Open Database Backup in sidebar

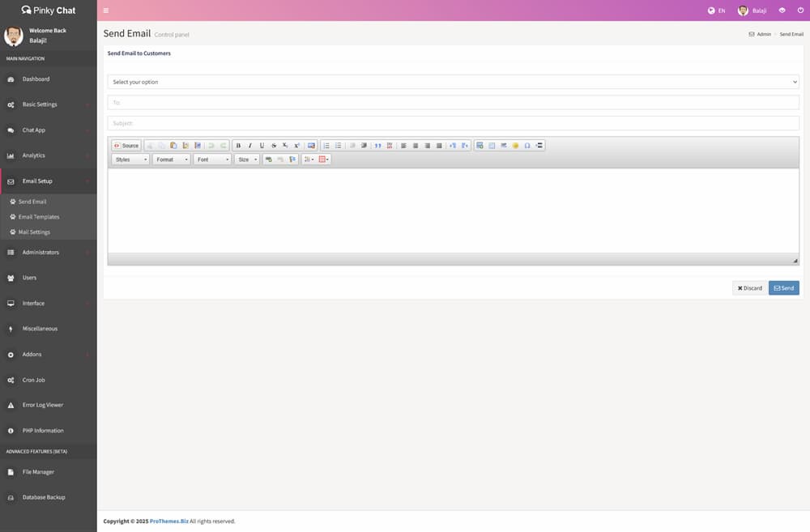point(49,497)
